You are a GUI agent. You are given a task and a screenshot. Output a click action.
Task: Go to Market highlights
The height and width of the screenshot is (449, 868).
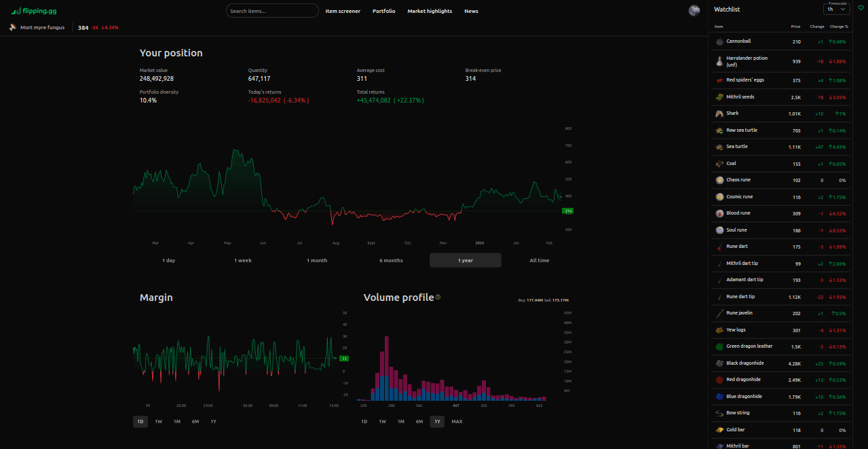430,11
